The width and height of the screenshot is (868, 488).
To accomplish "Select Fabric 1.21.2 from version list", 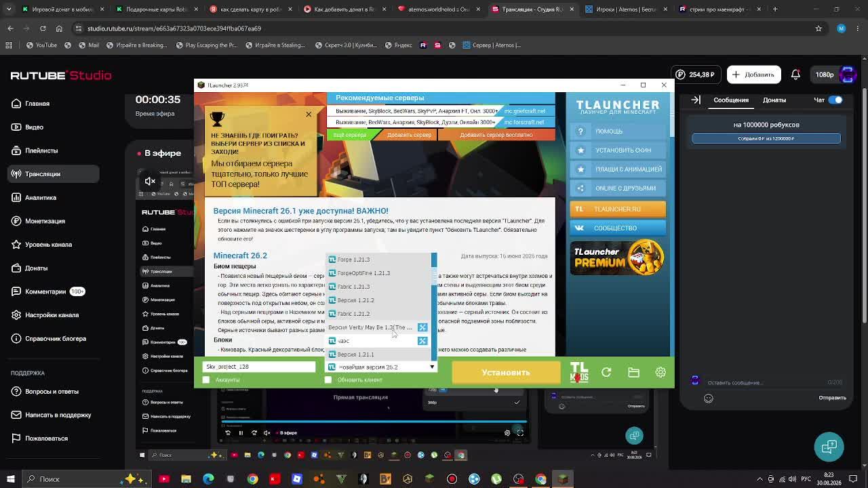I will pyautogui.click(x=378, y=314).
